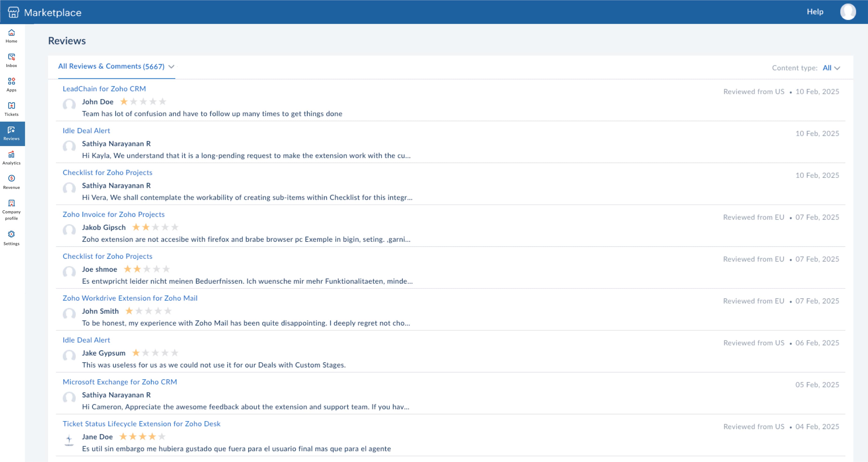Click reviewer name Jake Gypsum

(104, 353)
